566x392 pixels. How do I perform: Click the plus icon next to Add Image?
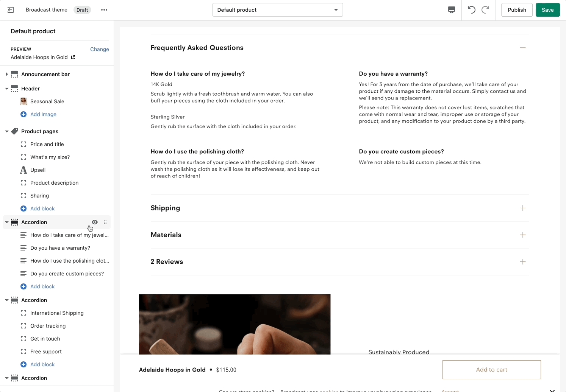(x=23, y=114)
